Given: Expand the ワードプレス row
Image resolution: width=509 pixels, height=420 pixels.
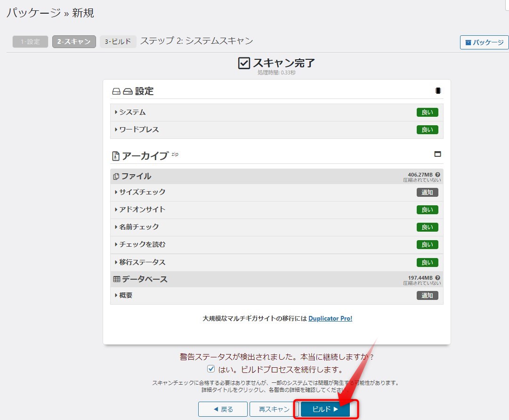Looking at the screenshot, I should coord(276,130).
